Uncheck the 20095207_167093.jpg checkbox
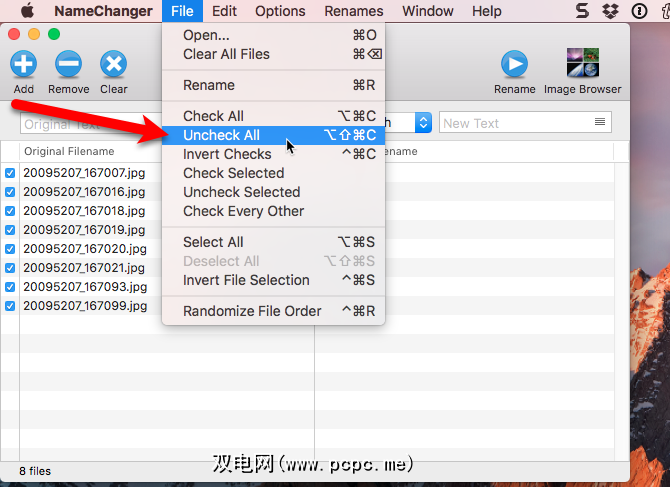This screenshot has height=487, width=670. pos(10,287)
